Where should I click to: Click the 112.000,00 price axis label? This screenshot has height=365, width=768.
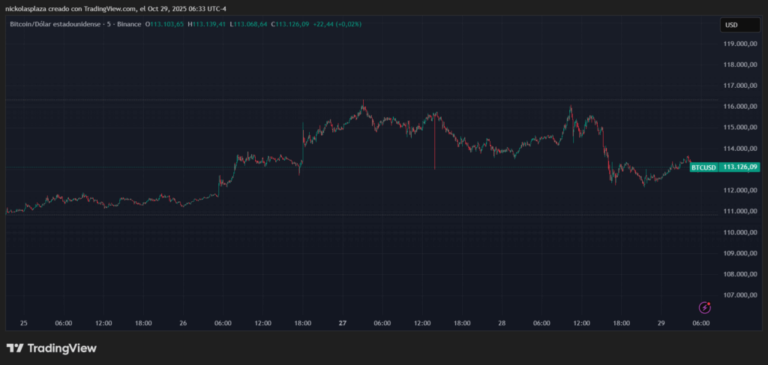[740, 190]
